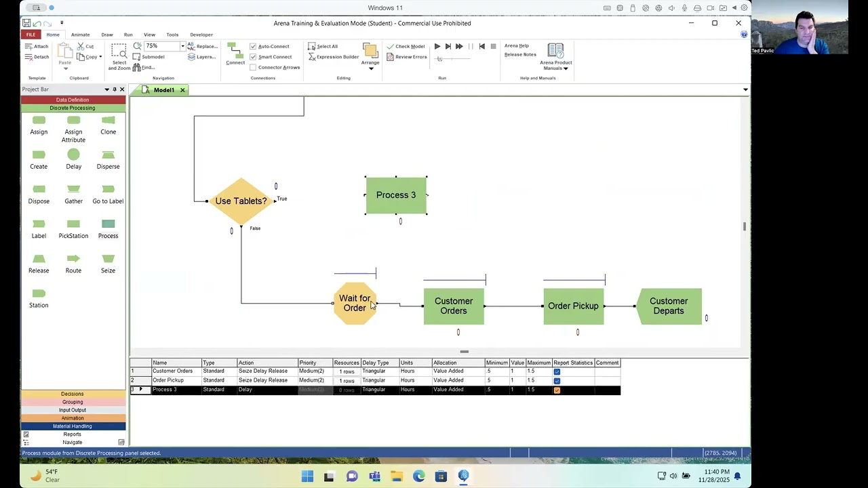This screenshot has width=868, height=488.
Task: Switch to the Draw ribbon tab
Action: pos(107,35)
